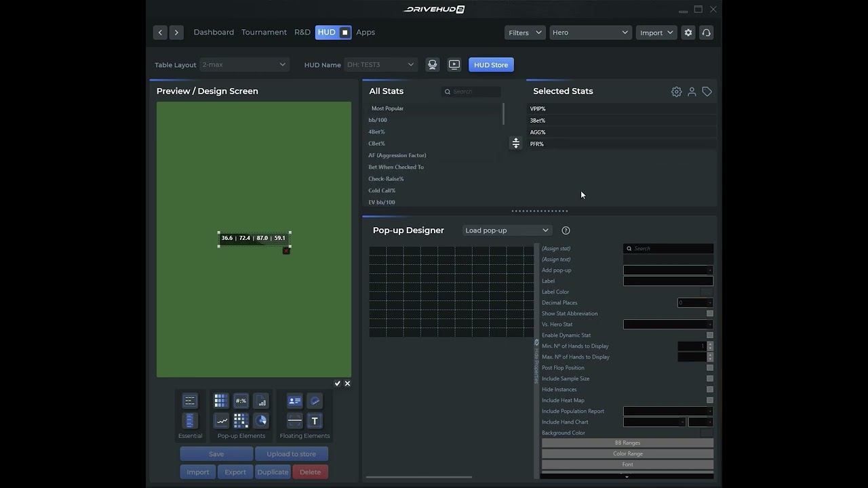
Task: Remove HUD element with red X on preview
Action: coord(286,251)
